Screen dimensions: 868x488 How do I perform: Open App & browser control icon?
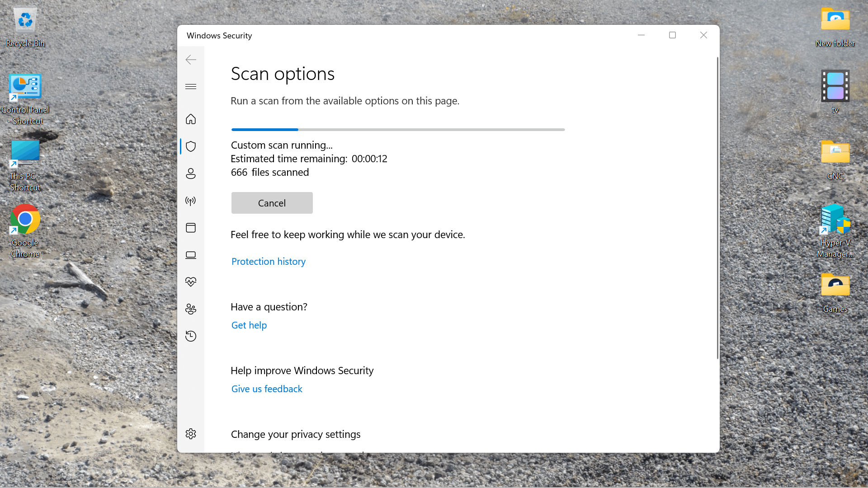pos(191,228)
